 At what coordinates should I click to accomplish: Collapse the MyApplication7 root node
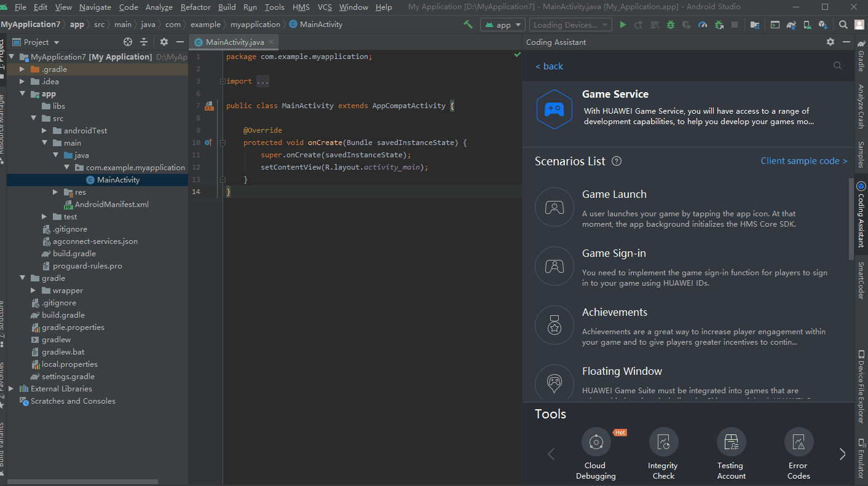pos(12,57)
